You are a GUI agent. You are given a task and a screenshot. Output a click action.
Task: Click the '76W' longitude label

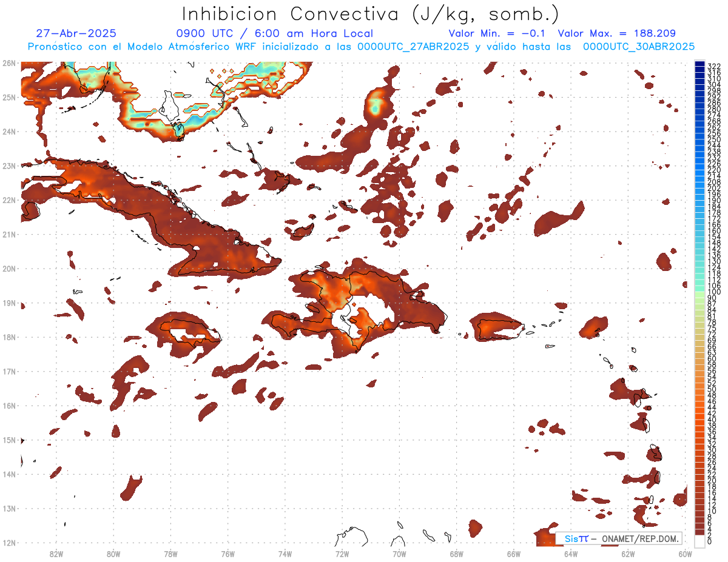click(x=227, y=554)
